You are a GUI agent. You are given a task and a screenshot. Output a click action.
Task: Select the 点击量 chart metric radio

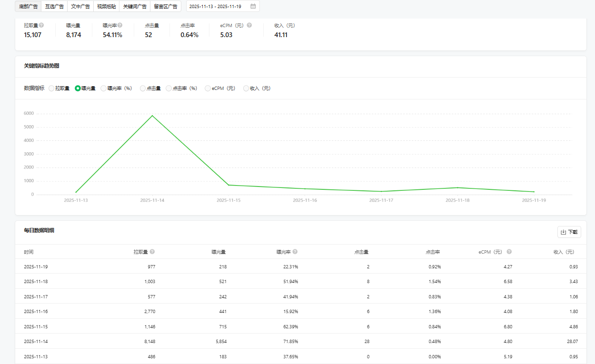pyautogui.click(x=143, y=88)
